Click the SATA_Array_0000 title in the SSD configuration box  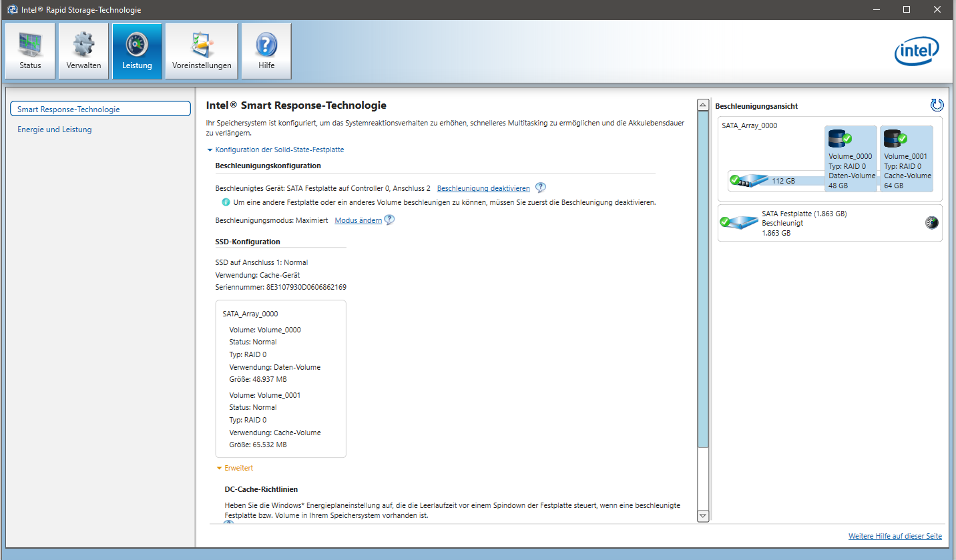point(250,314)
